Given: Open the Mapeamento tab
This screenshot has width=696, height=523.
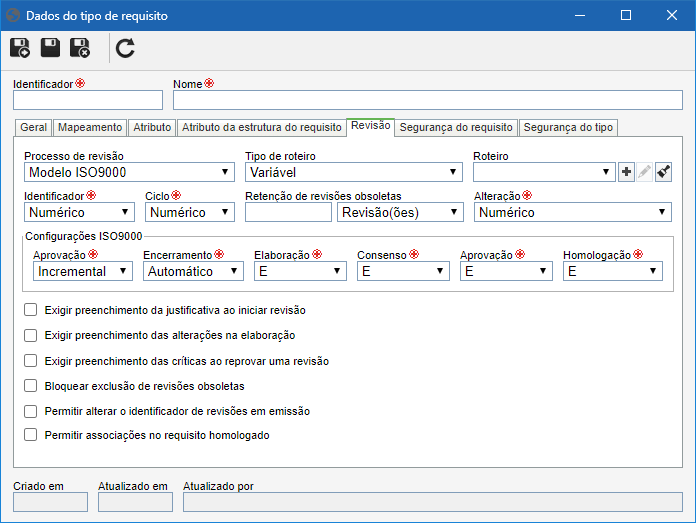Looking at the screenshot, I should (x=90, y=127).
